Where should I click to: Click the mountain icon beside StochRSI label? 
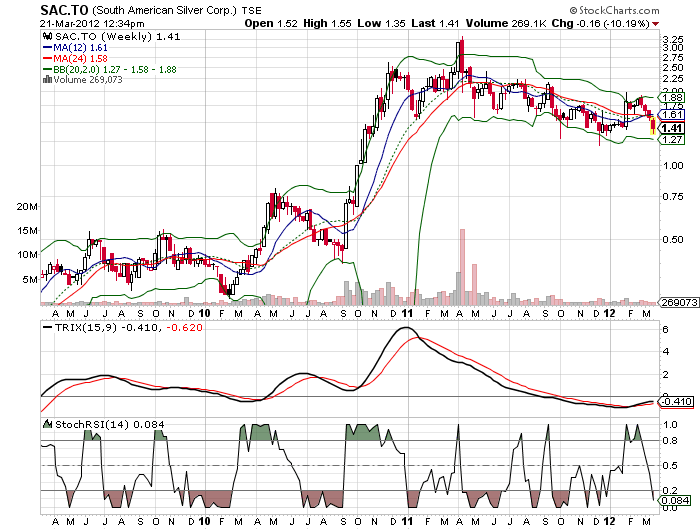47,423
